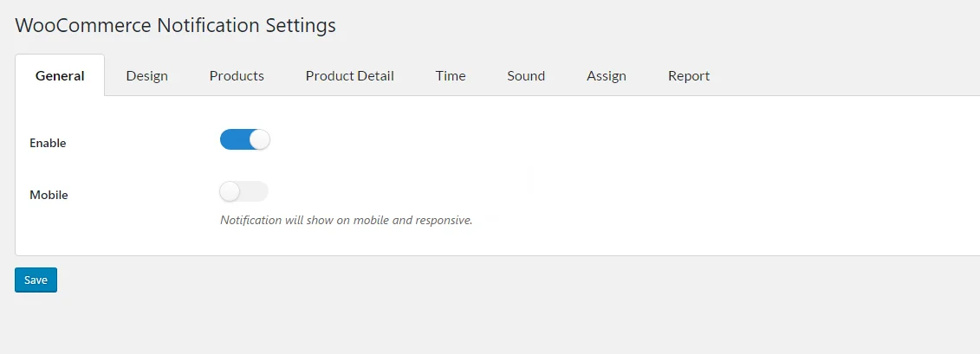Image resolution: width=980 pixels, height=354 pixels.
Task: Switch to the Sound tab
Action: pos(526,76)
